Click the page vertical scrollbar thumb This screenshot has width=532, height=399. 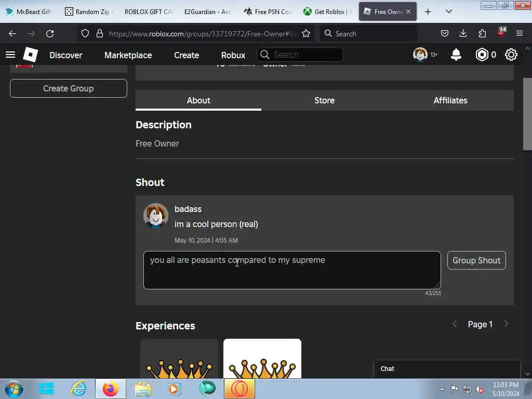[527, 114]
